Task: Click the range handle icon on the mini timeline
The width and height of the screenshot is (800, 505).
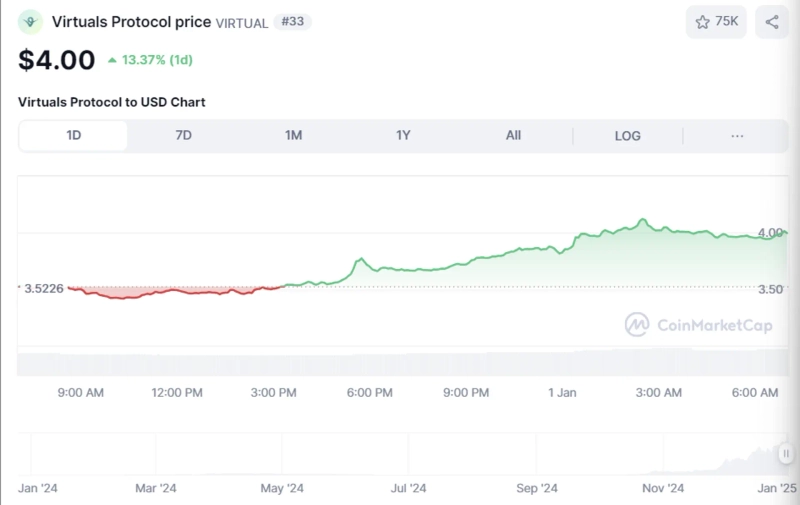Action: 786,453
